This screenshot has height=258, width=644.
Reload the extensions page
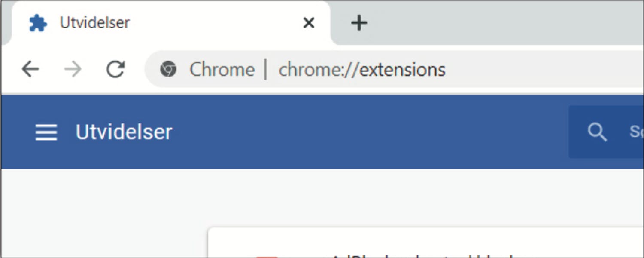[x=115, y=69]
